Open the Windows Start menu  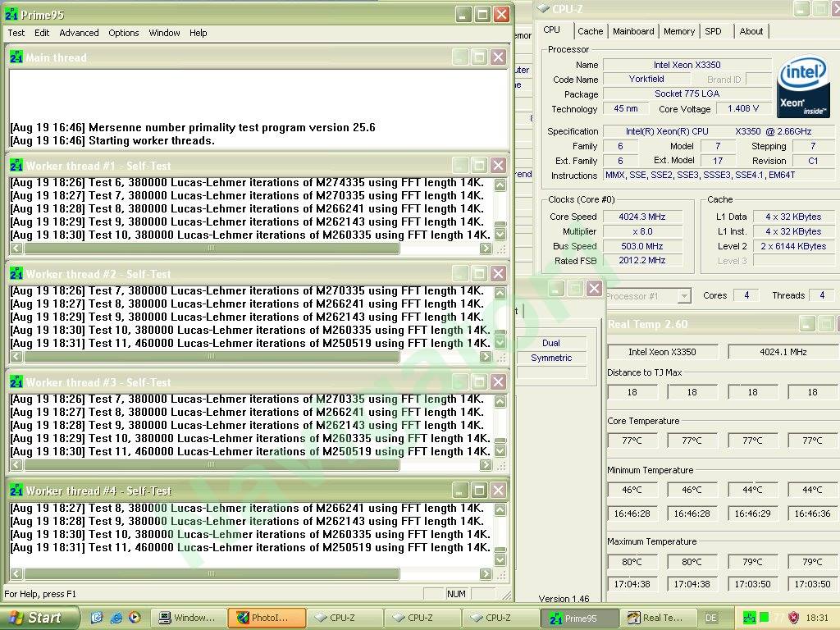click(x=39, y=618)
